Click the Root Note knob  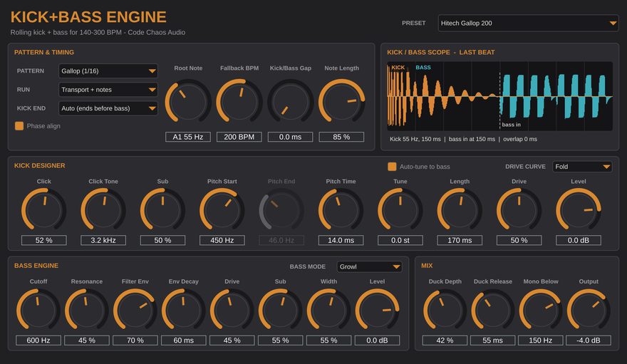tap(188, 101)
